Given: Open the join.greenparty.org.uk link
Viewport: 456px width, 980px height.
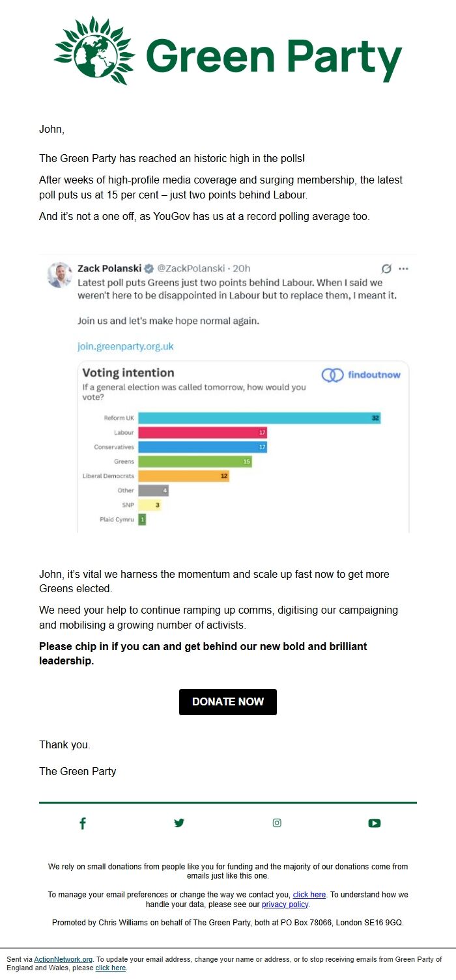Looking at the screenshot, I should tap(126, 346).
